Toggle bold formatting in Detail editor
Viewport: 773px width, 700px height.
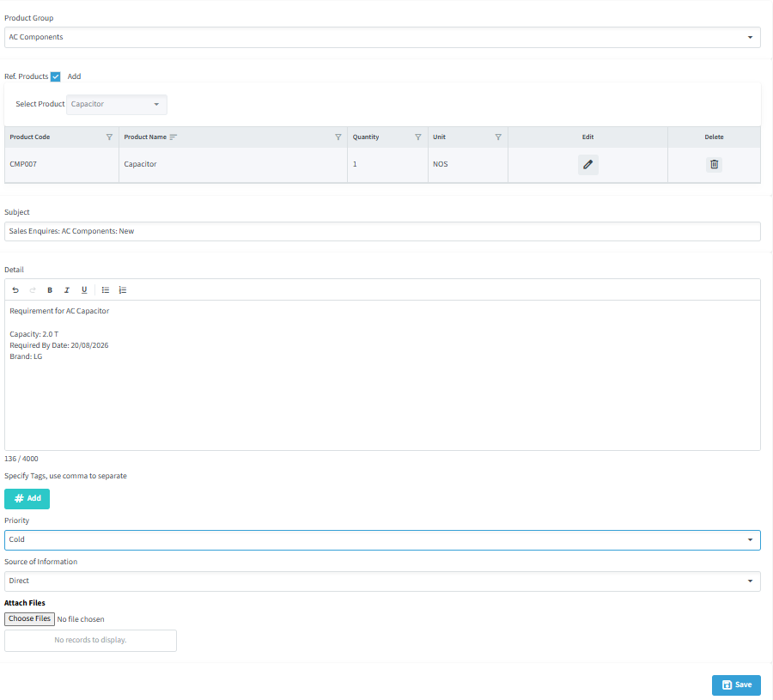(50, 289)
